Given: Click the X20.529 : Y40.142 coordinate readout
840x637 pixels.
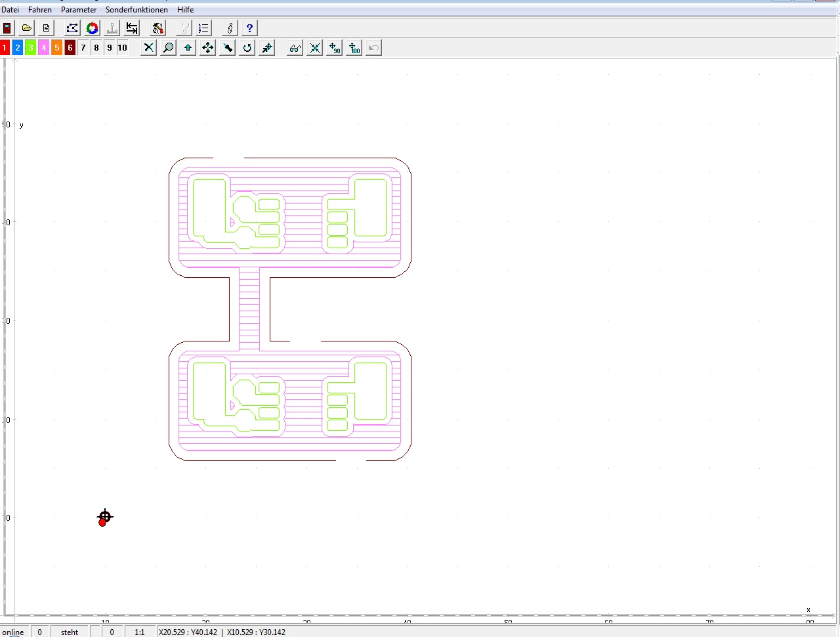Looking at the screenshot, I should click(x=188, y=632).
